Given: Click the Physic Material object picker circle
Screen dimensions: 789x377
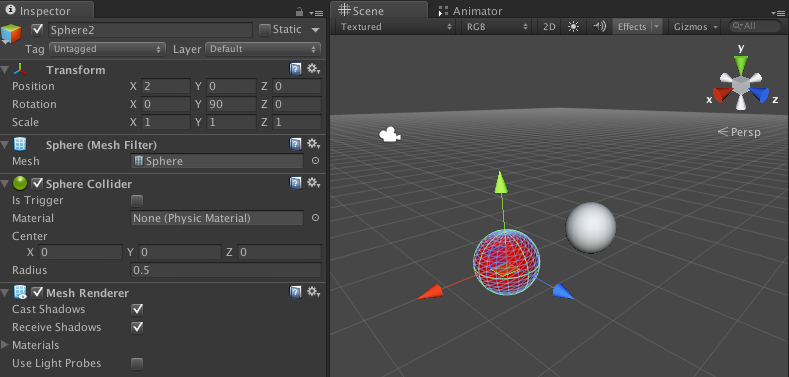Looking at the screenshot, I should (x=315, y=218).
